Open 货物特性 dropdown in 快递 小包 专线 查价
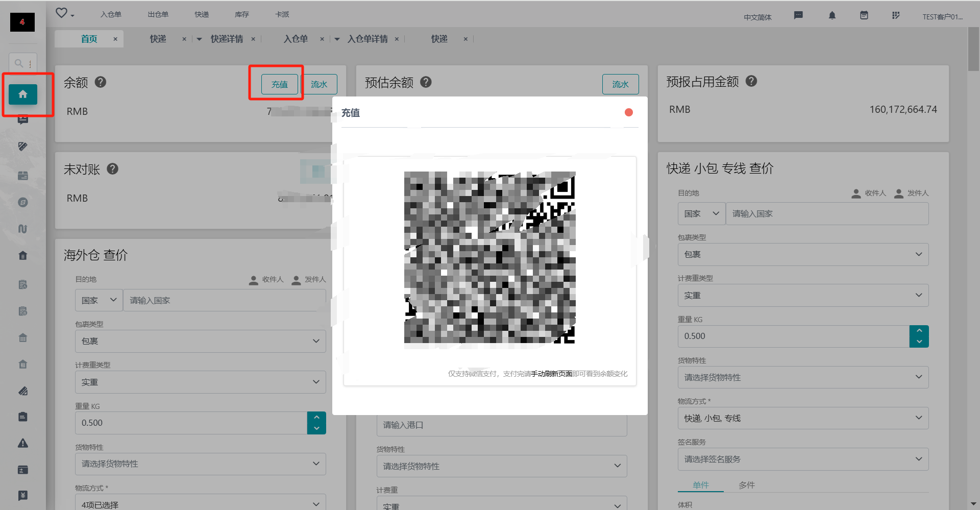The width and height of the screenshot is (980, 510). tap(803, 377)
